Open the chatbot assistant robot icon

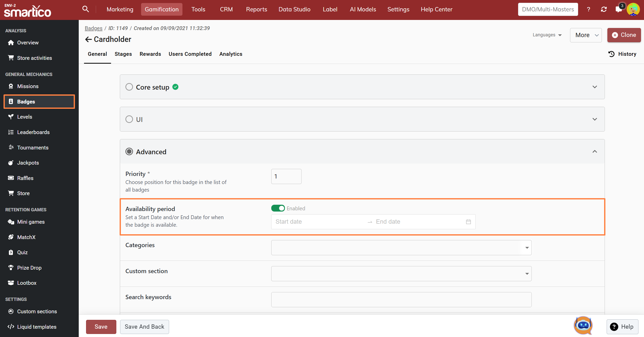(x=583, y=325)
